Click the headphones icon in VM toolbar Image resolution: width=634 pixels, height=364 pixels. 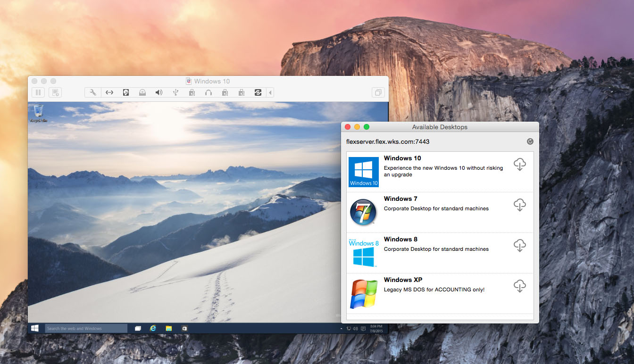point(209,92)
